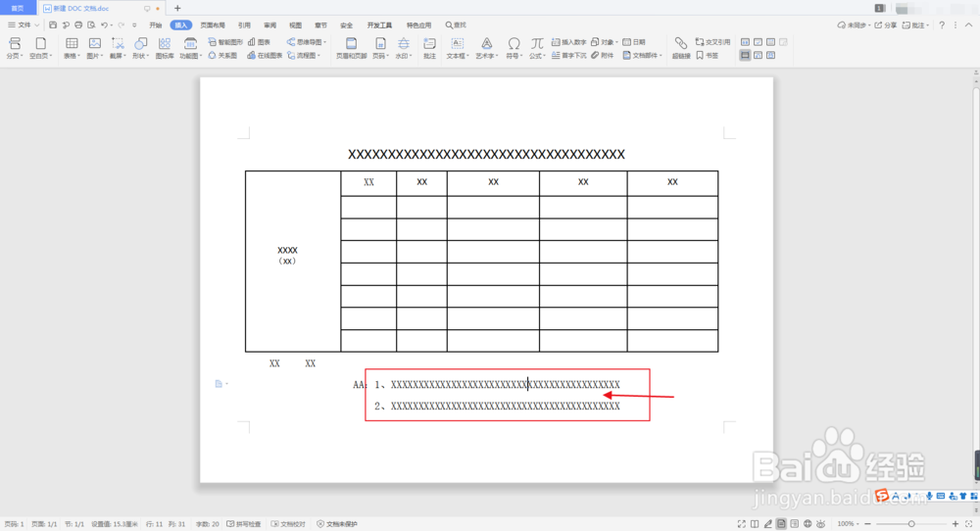
Task: Insert date (日期)
Action: [634, 42]
